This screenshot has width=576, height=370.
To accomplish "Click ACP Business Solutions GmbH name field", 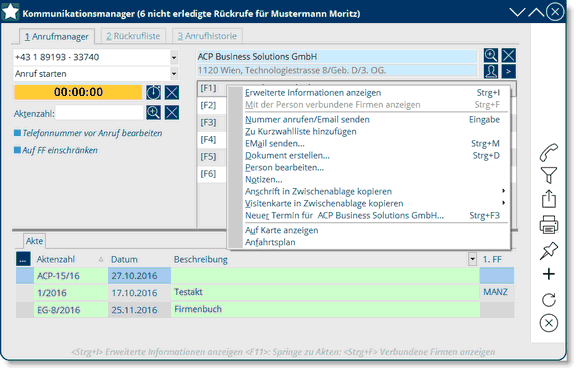I will point(337,57).
